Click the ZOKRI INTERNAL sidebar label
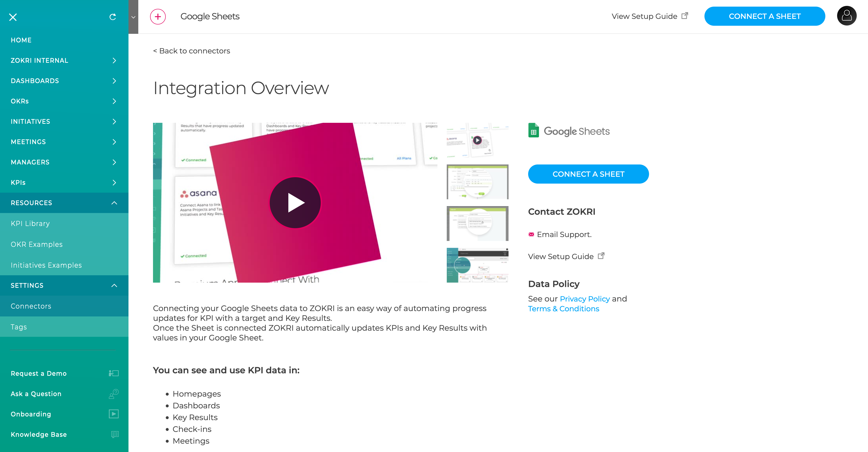Screen dimensions: 868x452 (39, 61)
